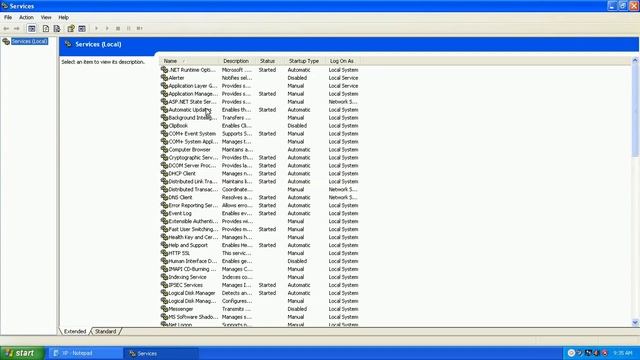This screenshot has height=360, width=640.
Task: Open the File menu
Action: click(x=8, y=18)
